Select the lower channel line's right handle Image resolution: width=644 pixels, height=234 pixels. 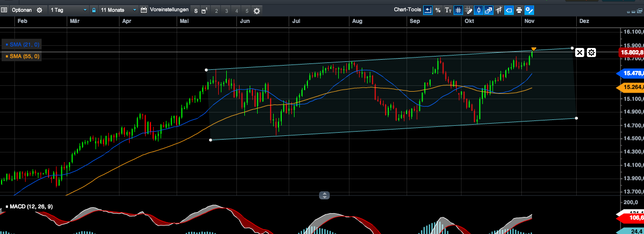577,118
